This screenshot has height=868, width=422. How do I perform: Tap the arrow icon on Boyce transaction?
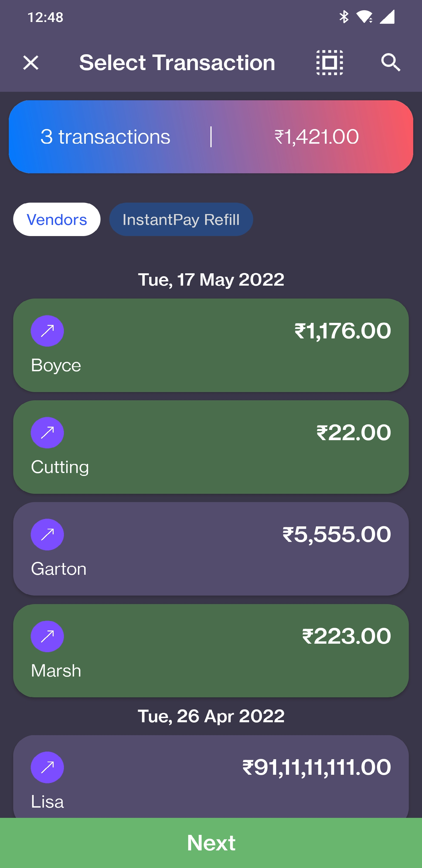47,331
